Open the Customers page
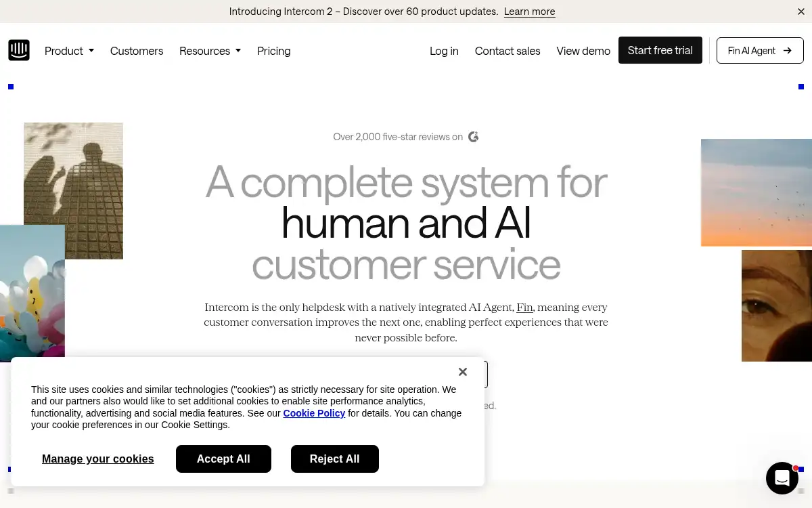This screenshot has height=508, width=812. point(137,51)
